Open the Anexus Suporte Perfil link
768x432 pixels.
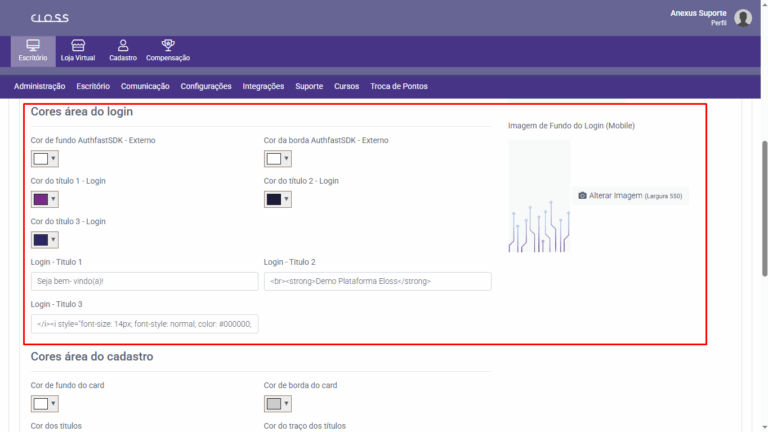(699, 17)
